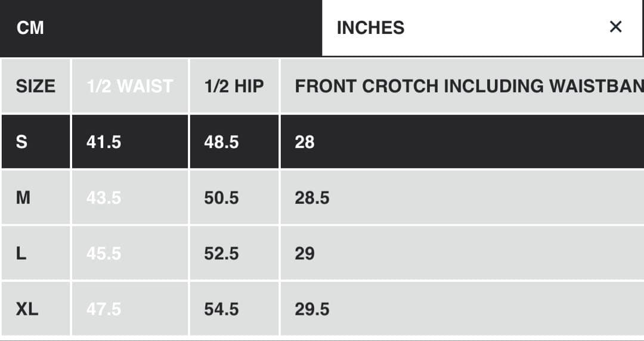Select the size XL row label
The image size is (644, 341).
(x=27, y=309)
